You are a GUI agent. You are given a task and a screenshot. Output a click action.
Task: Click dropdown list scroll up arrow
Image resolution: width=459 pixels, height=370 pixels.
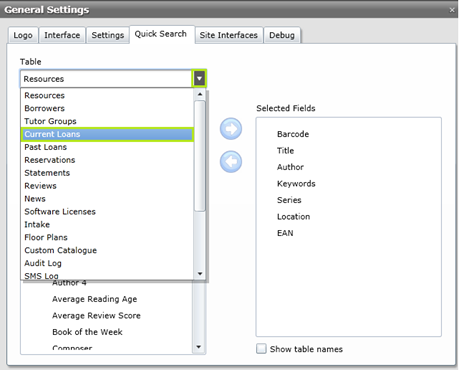coord(200,94)
